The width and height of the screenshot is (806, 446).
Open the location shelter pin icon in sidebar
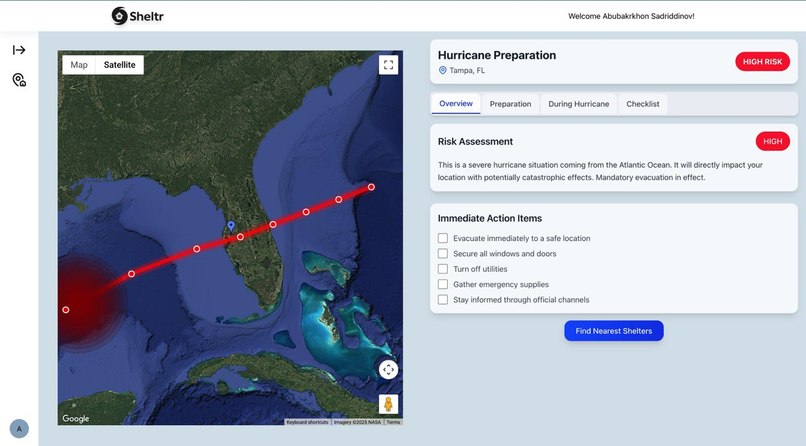point(19,80)
